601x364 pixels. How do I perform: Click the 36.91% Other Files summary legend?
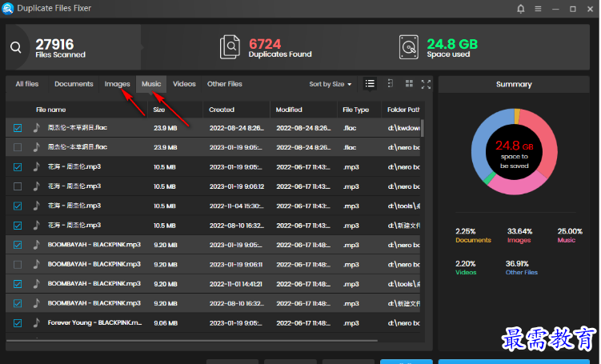coord(522,268)
